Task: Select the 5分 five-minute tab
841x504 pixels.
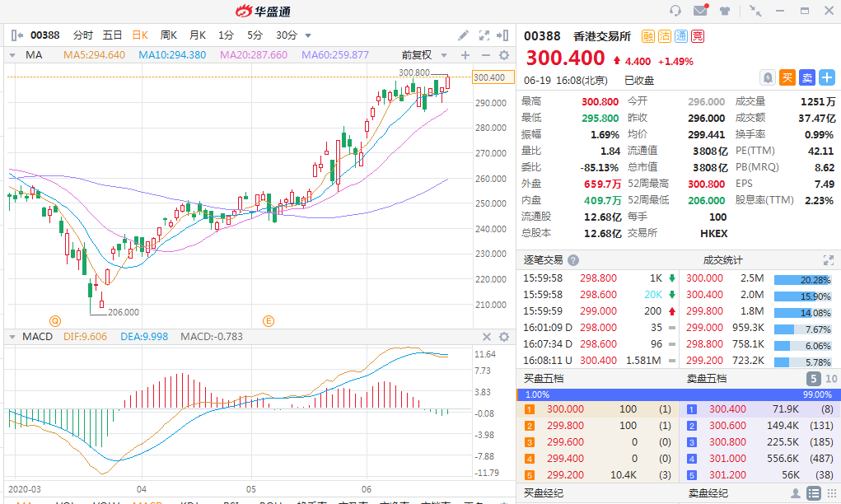Action: coord(255,35)
